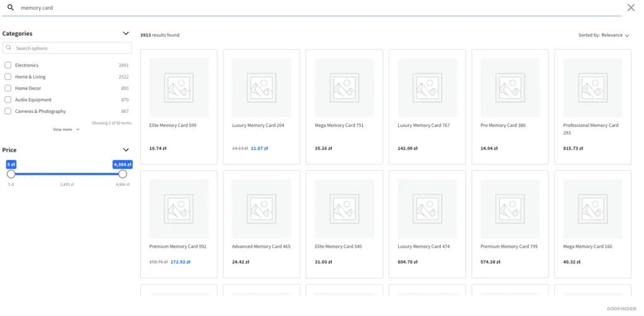The height and width of the screenshot is (316, 644).
Task: Click the price slider track at its midpoint
Action: click(x=67, y=174)
